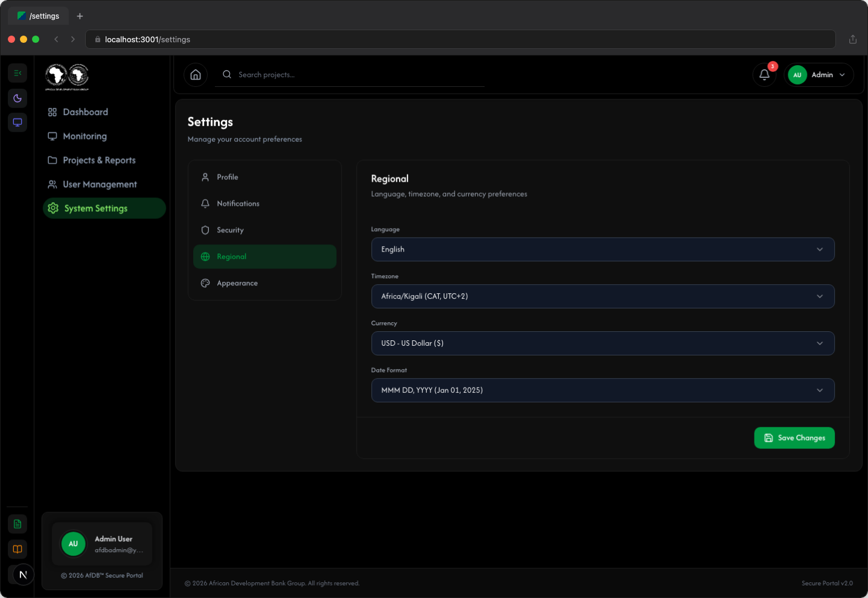Click the Monitoring screen icon

(53, 136)
